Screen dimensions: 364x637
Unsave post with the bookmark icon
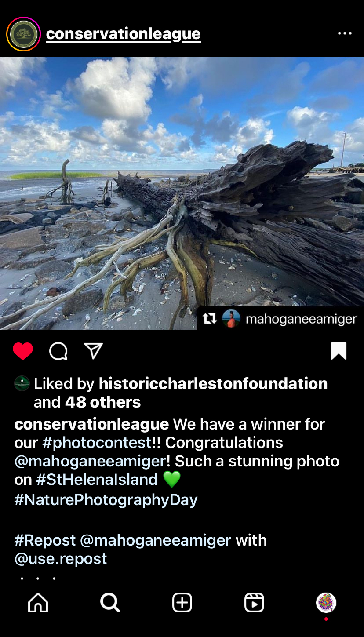pyautogui.click(x=339, y=351)
